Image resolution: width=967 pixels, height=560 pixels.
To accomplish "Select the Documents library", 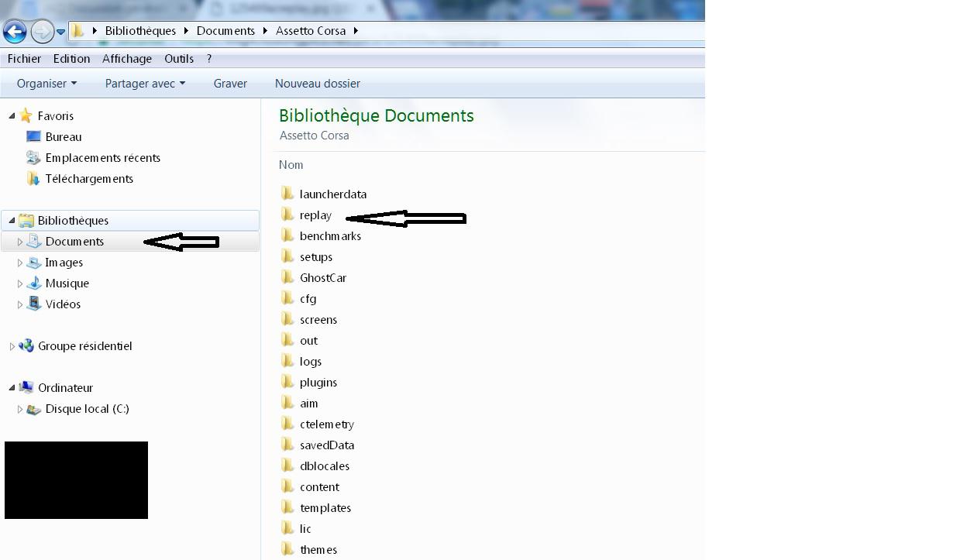I will tap(74, 242).
